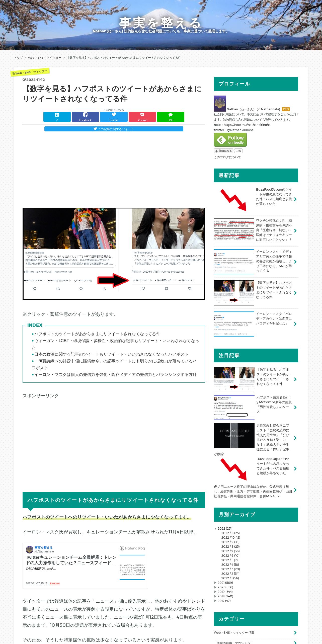Open latest article 【数字を見る】ハフポスト in 最新記事

coord(274,290)
